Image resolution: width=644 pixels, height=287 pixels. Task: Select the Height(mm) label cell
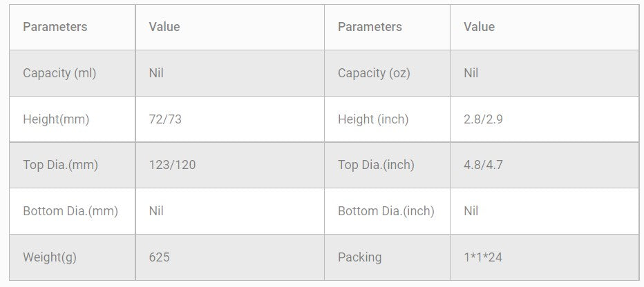coord(56,119)
